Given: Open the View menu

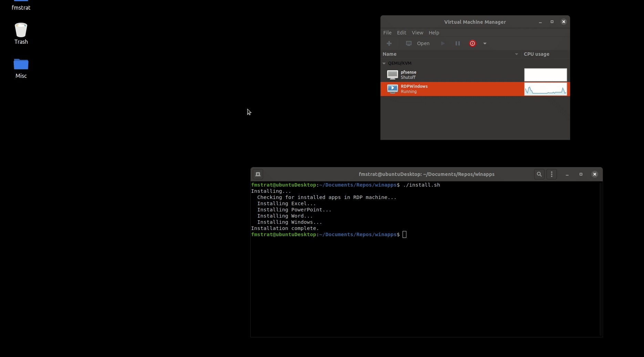Looking at the screenshot, I should (x=417, y=33).
